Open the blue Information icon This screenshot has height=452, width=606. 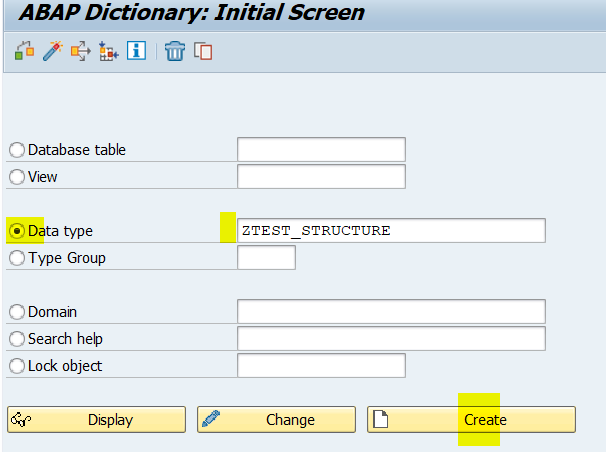136,51
